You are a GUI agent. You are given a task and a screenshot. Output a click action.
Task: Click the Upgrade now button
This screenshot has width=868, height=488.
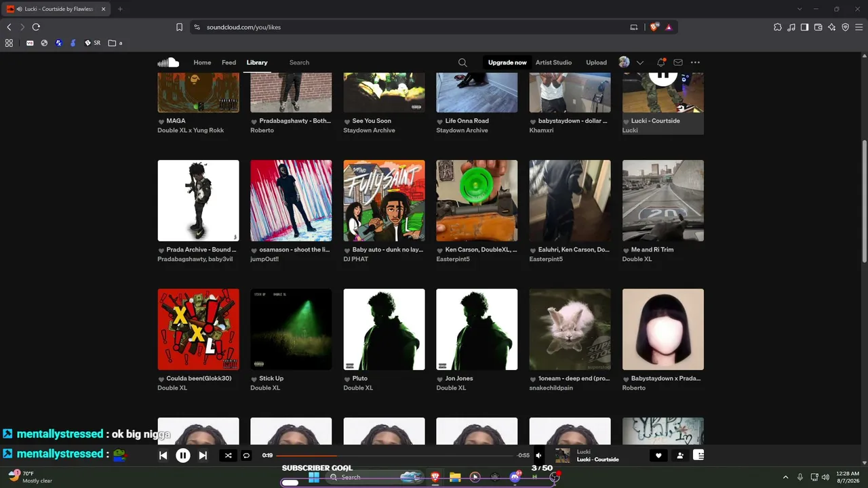tap(507, 62)
